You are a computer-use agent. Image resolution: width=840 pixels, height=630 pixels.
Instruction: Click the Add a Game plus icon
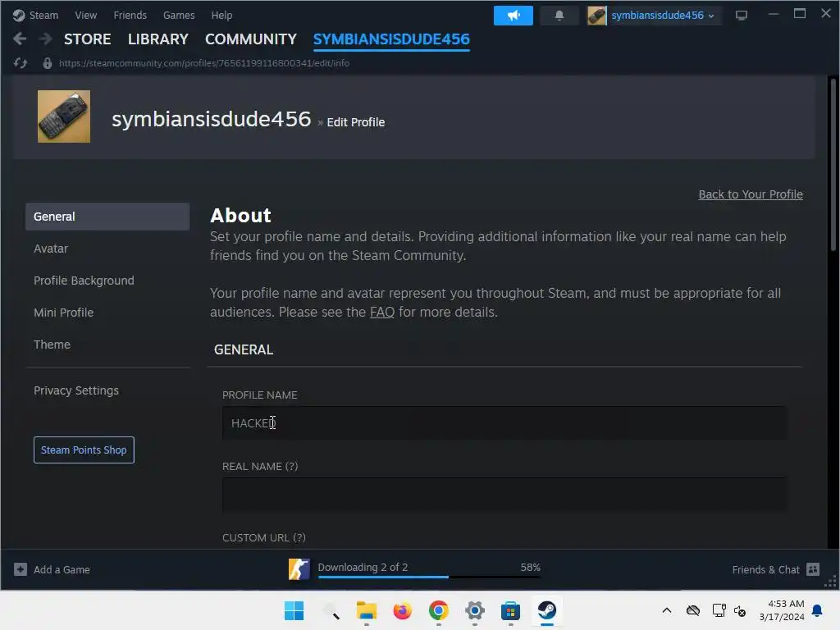[x=21, y=569]
